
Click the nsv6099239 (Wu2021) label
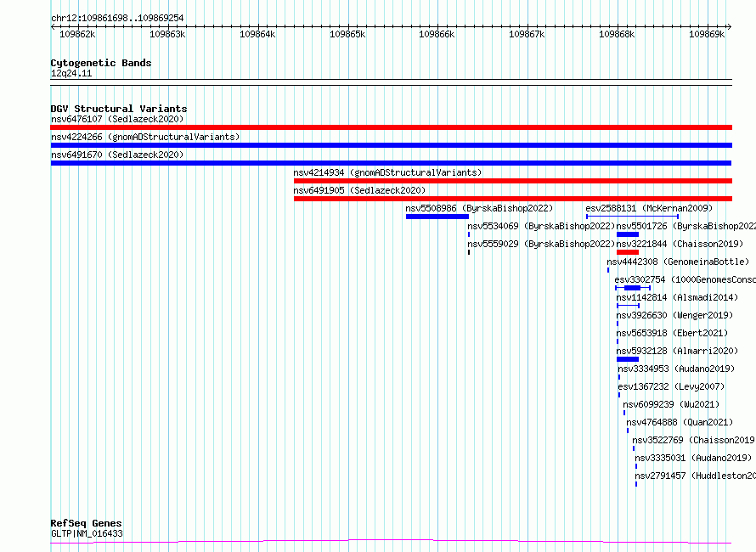pyautogui.click(x=671, y=404)
